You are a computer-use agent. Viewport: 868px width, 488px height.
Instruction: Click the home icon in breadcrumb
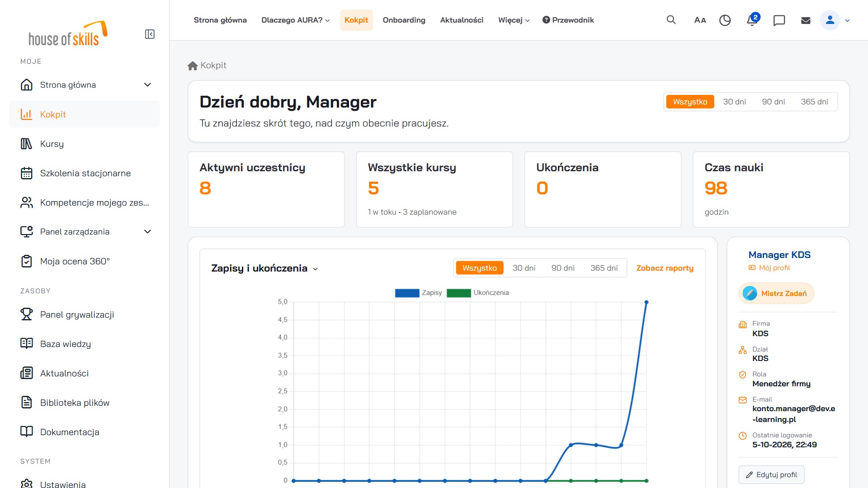click(193, 66)
